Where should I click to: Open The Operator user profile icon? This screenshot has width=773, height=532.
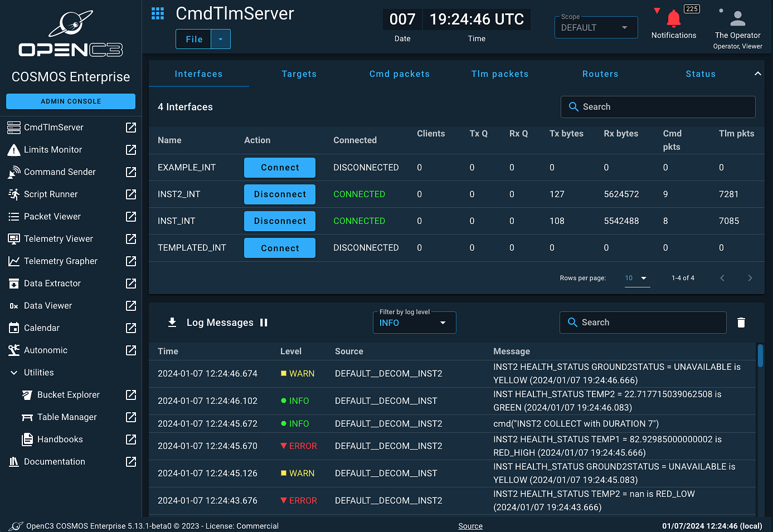point(738,18)
